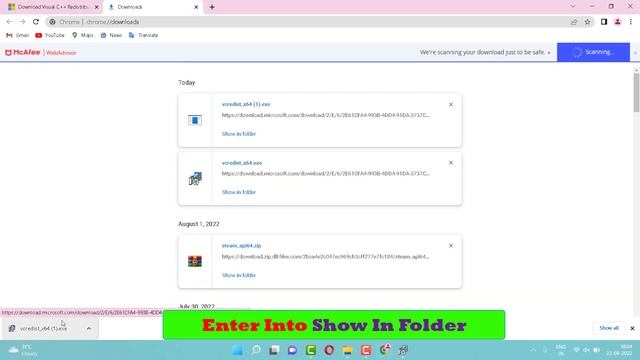640x360 pixels.
Task: Open ENG language indicator
Action: pyautogui.click(x=560, y=350)
